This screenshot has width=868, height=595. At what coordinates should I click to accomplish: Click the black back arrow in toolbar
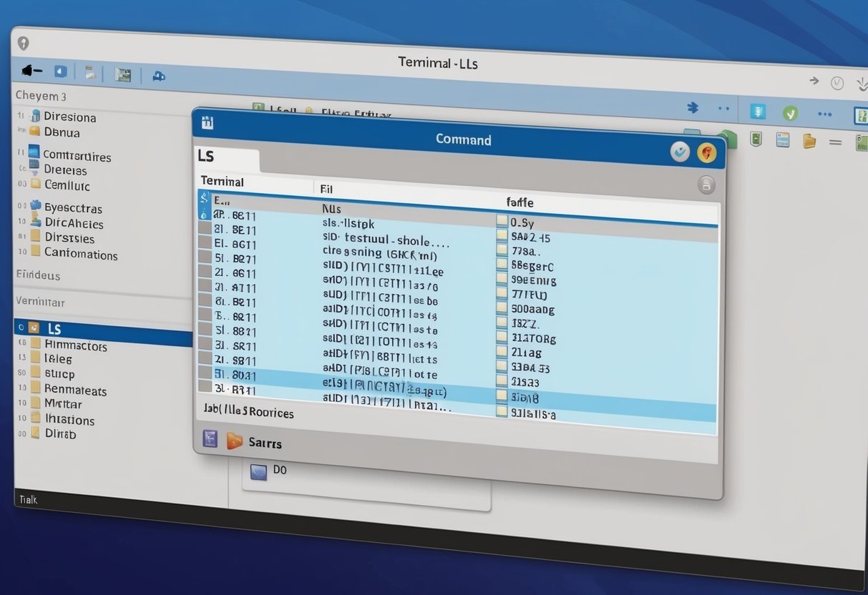click(31, 71)
